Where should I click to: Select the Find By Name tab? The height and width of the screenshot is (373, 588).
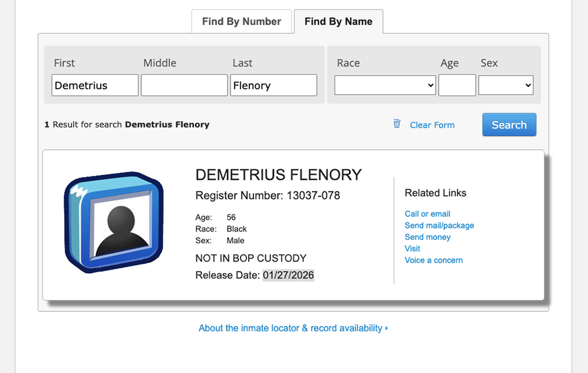338,21
